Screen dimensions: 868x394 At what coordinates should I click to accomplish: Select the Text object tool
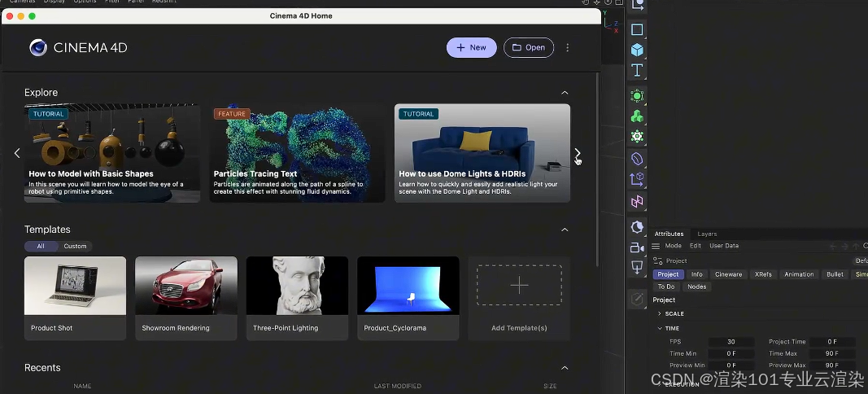[637, 70]
